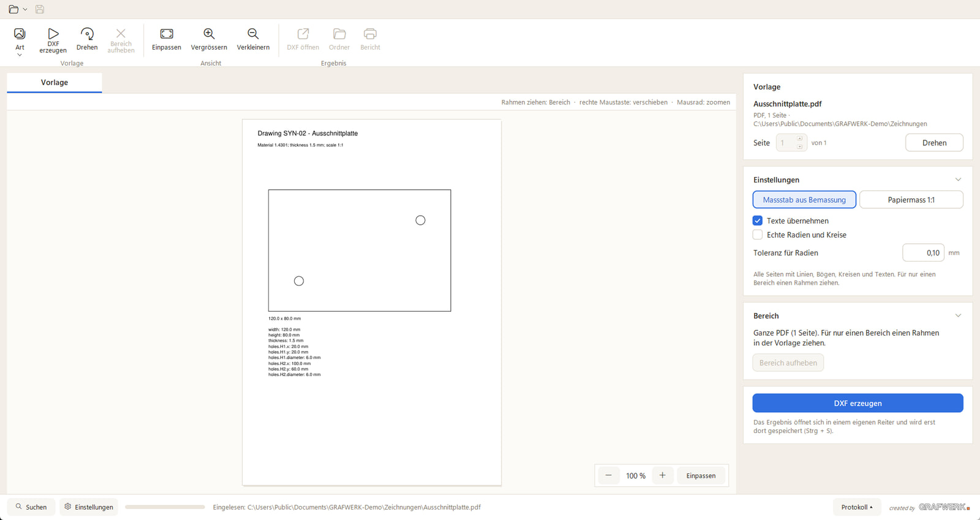Screen dimensions: 980x520
Task: Click the DXF öffnen toolbar icon
Action: pos(303,40)
